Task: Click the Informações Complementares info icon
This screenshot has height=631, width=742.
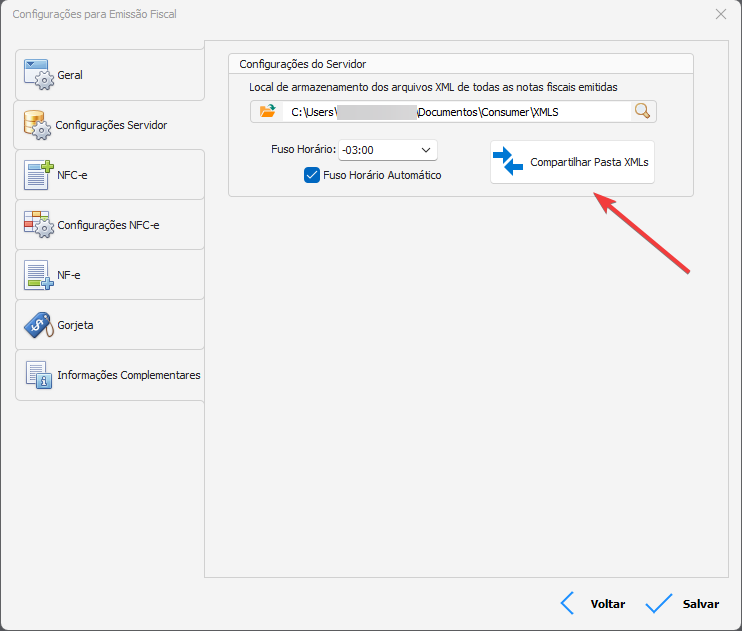Action: click(x=38, y=375)
